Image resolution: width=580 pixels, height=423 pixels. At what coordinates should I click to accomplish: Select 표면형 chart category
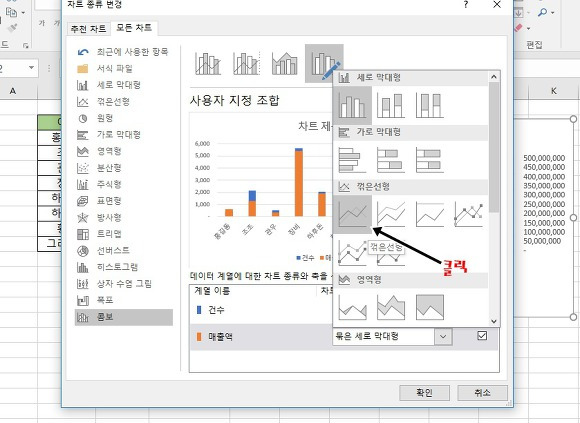pyautogui.click(x=124, y=201)
